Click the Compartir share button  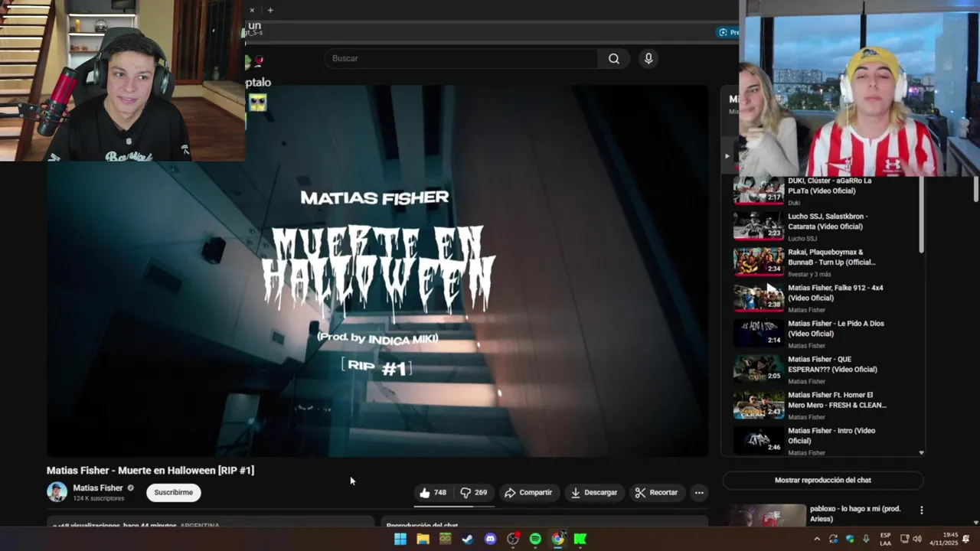(x=528, y=493)
